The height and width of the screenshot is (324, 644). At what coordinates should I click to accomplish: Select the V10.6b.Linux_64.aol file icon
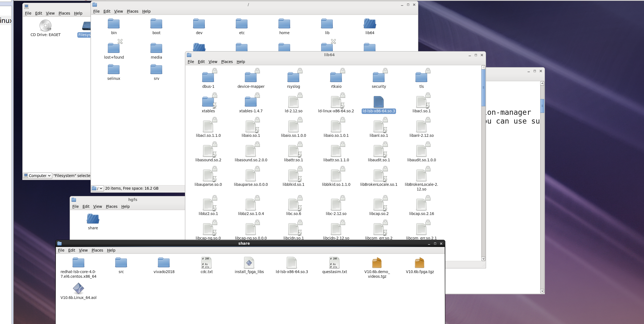(x=78, y=289)
